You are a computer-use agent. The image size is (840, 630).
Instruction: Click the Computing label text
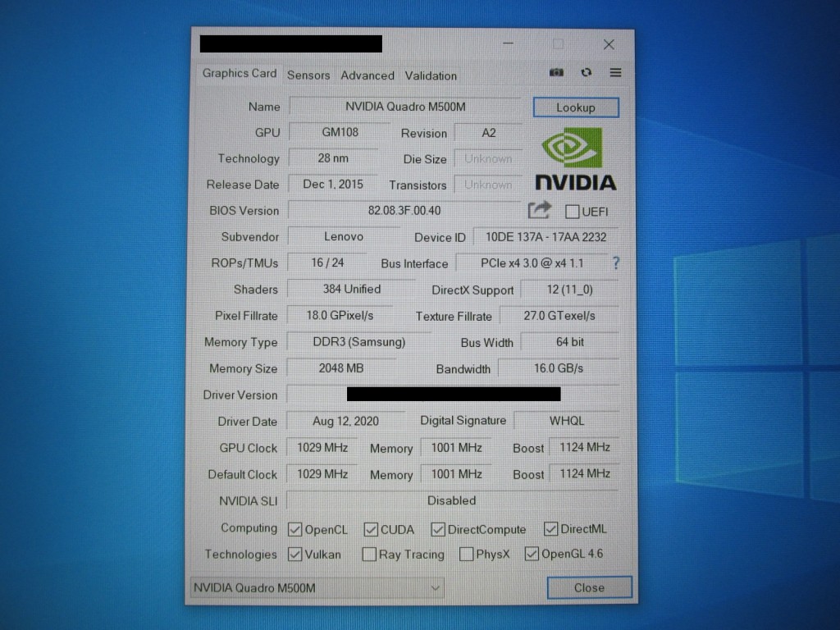(249, 527)
